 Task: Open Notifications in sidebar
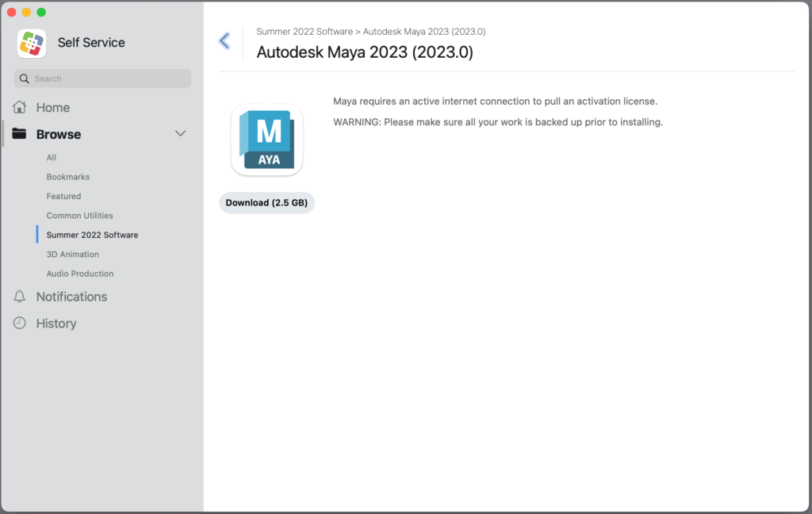(x=71, y=297)
